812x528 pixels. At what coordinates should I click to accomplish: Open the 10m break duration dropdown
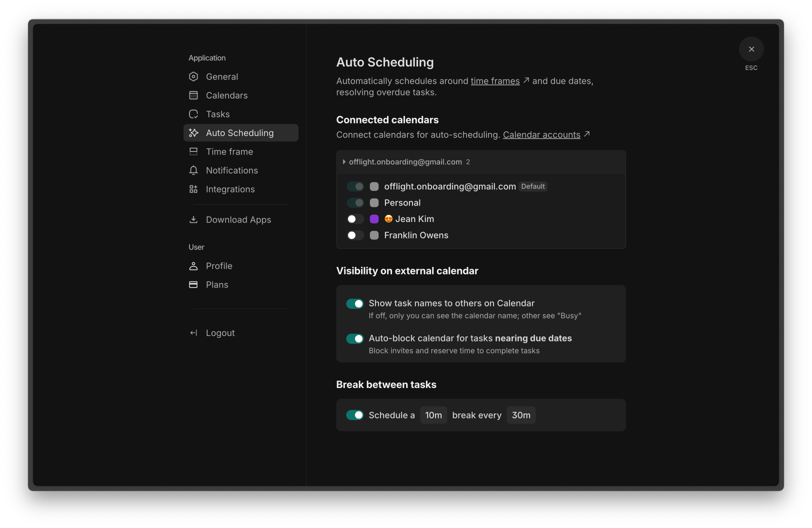[433, 415]
